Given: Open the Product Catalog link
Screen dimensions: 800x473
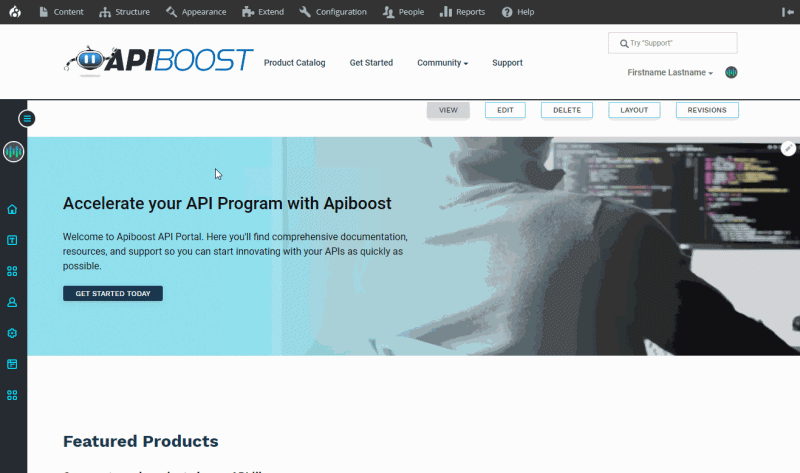Looking at the screenshot, I should click(294, 63).
